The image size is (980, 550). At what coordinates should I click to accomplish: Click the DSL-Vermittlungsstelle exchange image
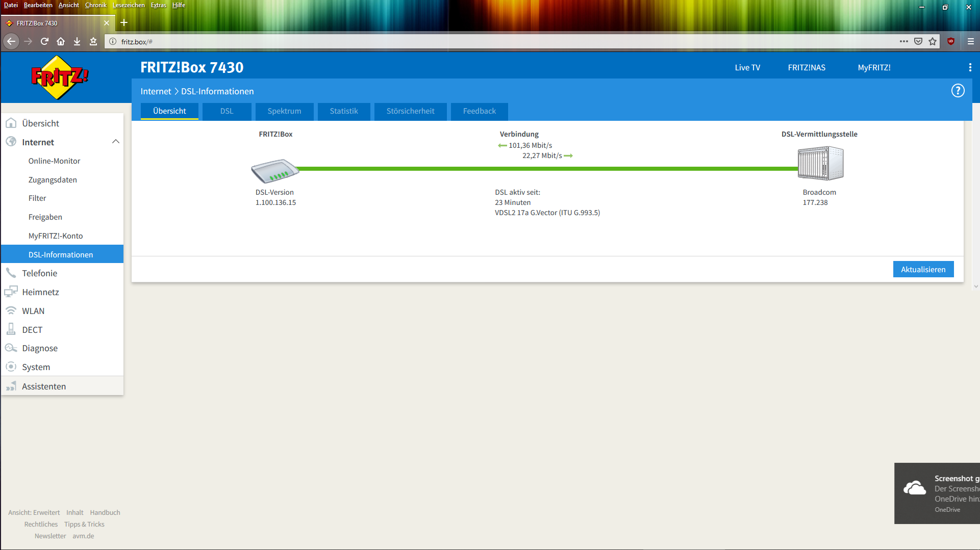pos(820,163)
